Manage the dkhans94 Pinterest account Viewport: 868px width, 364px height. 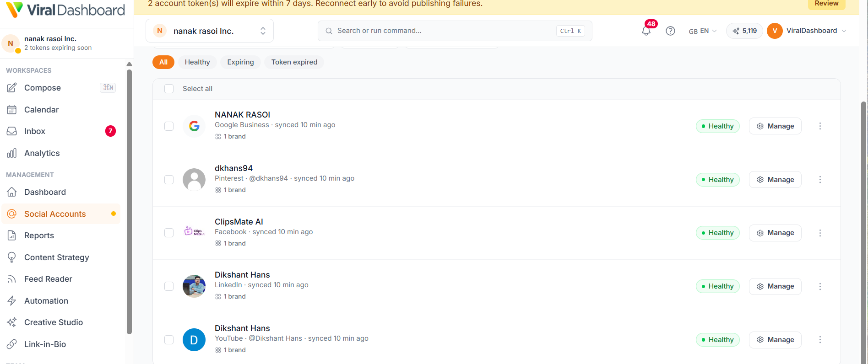(x=775, y=180)
